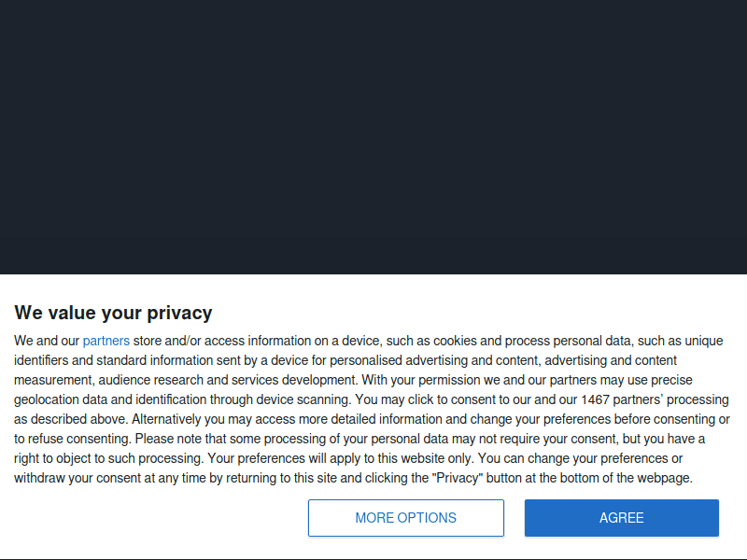
Task: Click the 'We value your privacy' heading
Action: coord(113,313)
